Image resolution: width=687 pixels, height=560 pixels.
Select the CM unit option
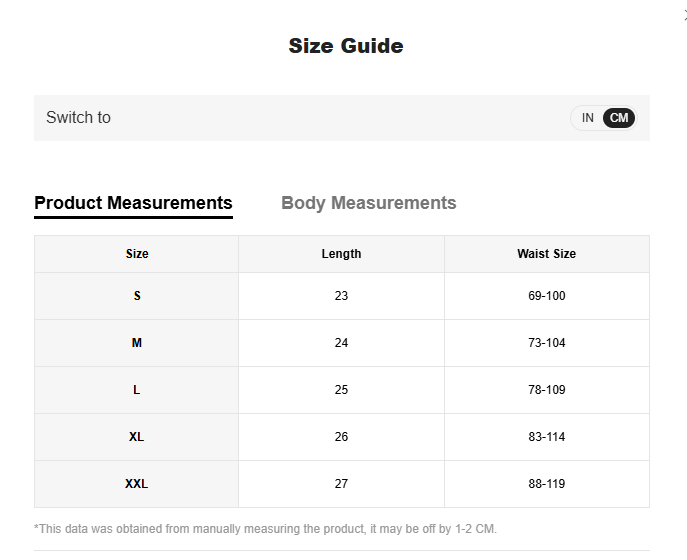coord(619,118)
